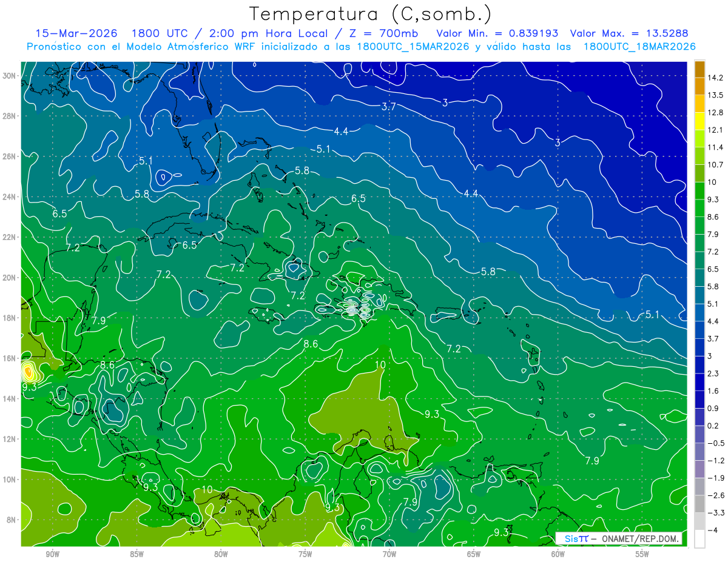Screen dimensions: 728x562
Task: Click latitude axis label "16N"
Action: (9, 358)
